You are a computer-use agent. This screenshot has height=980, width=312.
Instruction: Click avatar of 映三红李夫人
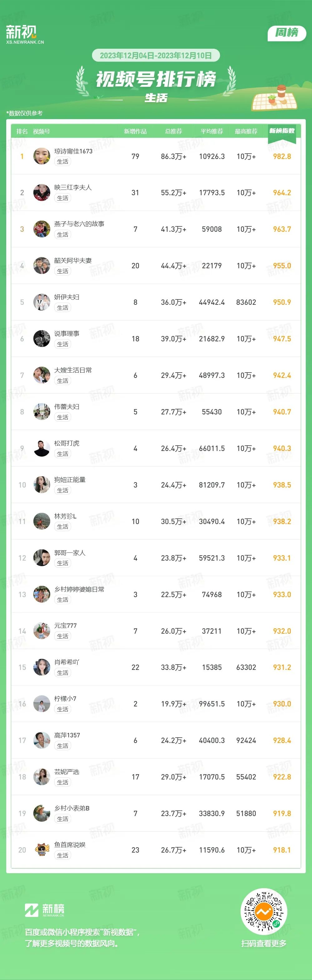[42, 192]
